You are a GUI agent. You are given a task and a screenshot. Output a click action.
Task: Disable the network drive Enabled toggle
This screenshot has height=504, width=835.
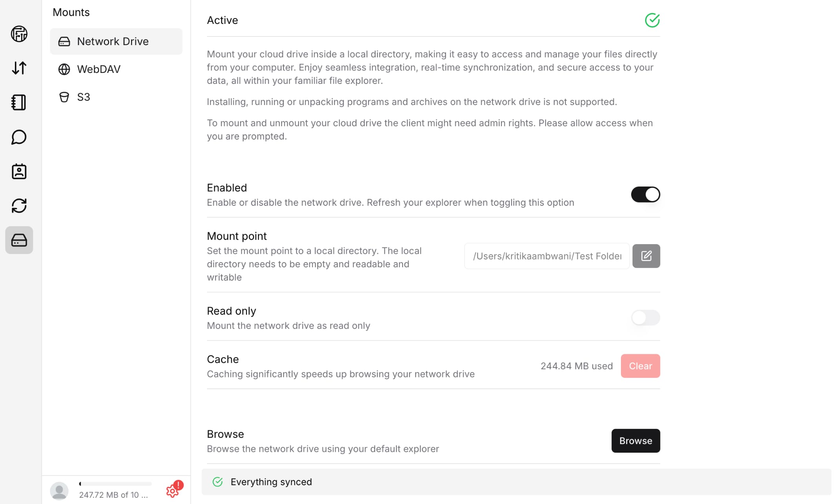point(645,194)
